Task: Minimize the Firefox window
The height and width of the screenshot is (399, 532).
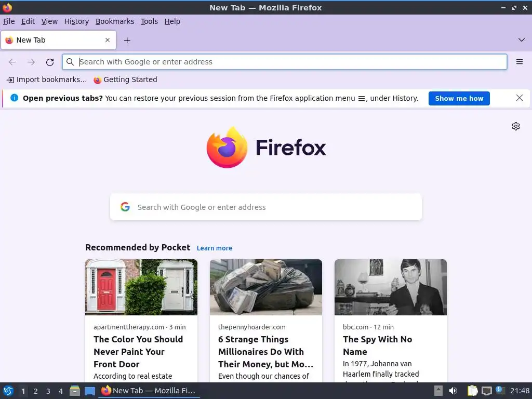Action: point(503,7)
